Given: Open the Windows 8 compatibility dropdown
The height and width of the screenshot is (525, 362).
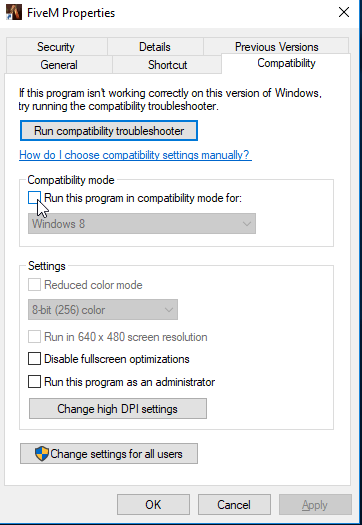Looking at the screenshot, I should (142, 224).
